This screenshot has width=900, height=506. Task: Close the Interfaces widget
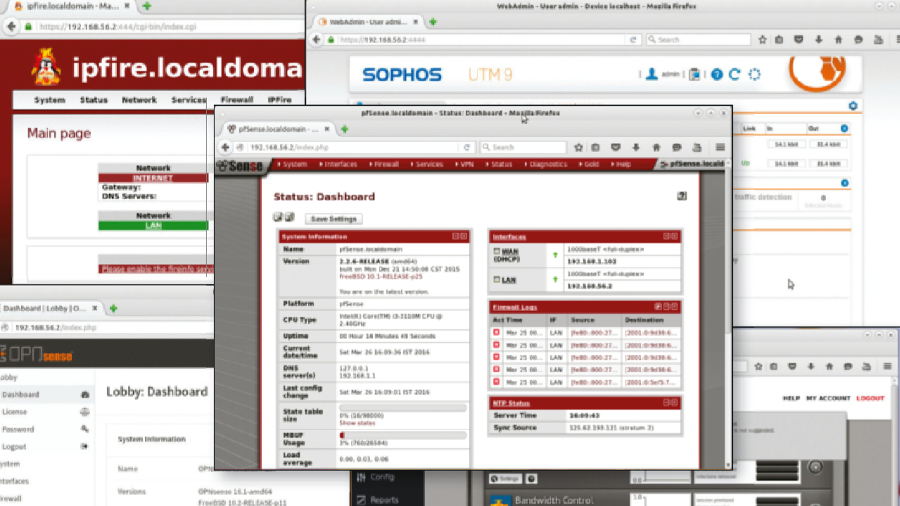(x=674, y=236)
